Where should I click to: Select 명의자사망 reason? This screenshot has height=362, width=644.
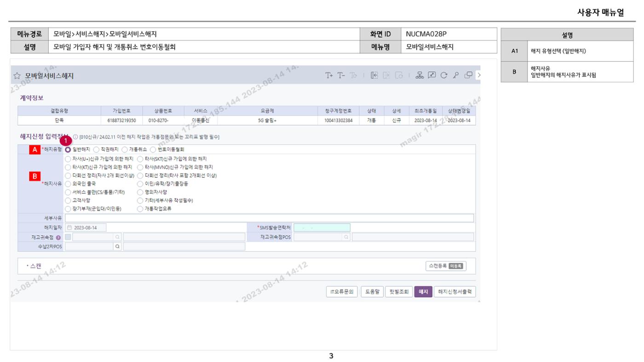click(140, 192)
